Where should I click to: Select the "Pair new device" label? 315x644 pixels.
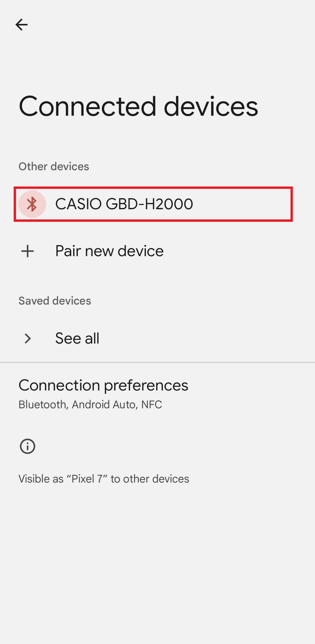click(109, 251)
